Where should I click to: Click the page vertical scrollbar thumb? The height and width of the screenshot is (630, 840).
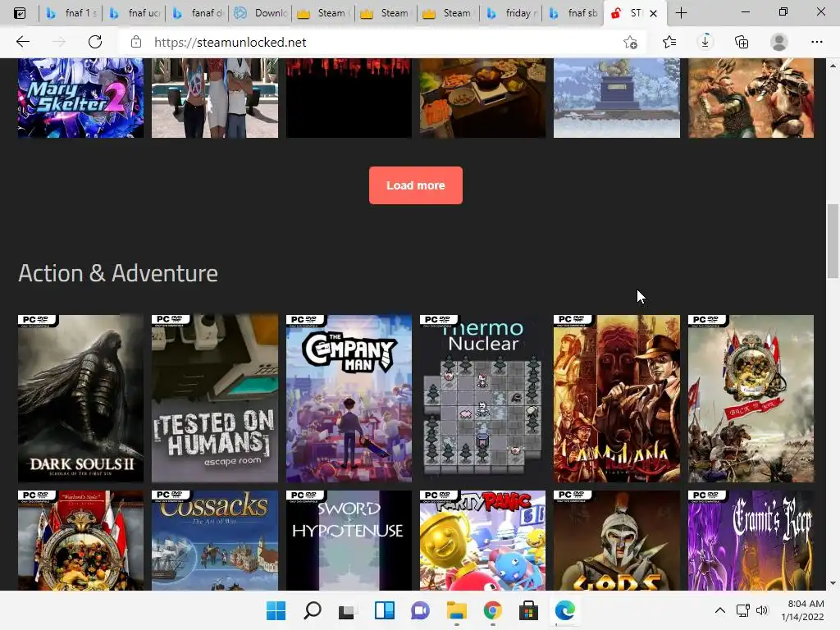(x=833, y=241)
